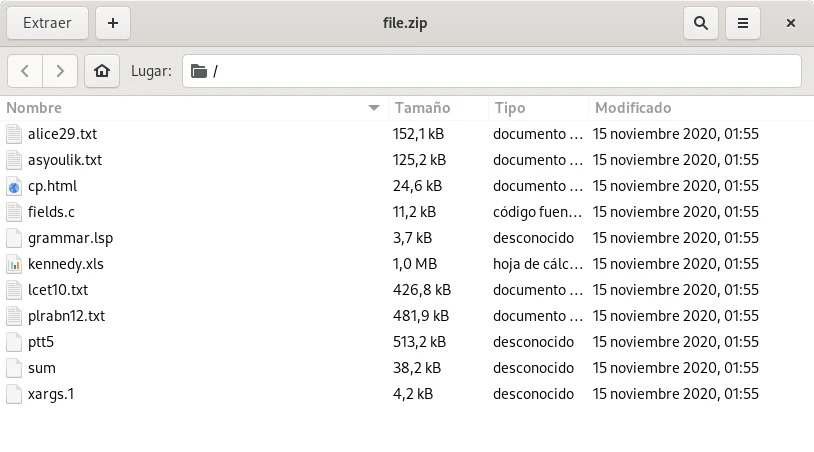Select the kennedy.xls spreadsheet icon
814x452 pixels.
point(14,264)
